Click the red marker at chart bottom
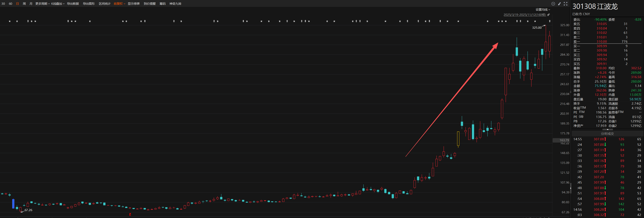Image resolution: width=644 pixels, height=218 pixels. (130, 214)
